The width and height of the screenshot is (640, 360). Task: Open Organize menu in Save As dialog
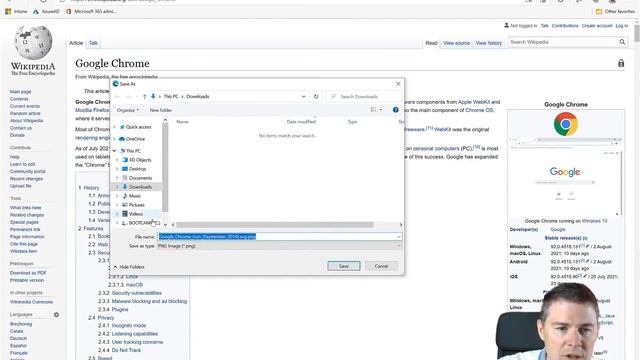click(x=128, y=110)
